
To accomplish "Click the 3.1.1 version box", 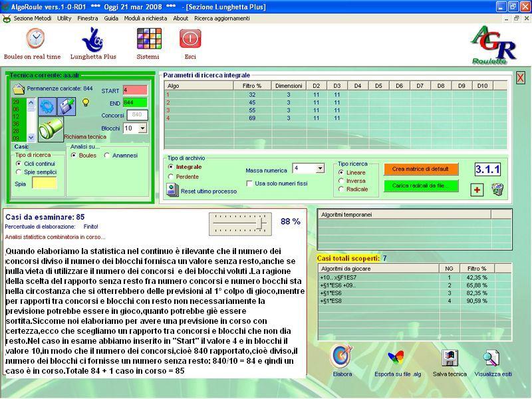I will (487, 170).
